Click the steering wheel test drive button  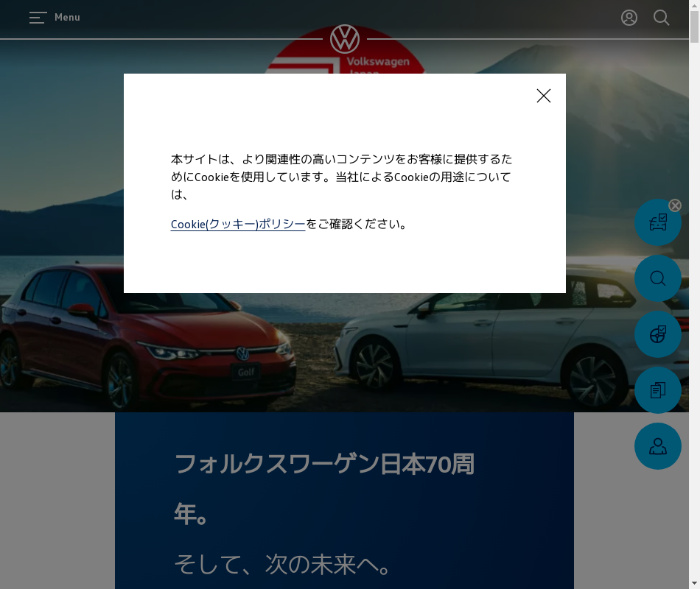tap(657, 334)
